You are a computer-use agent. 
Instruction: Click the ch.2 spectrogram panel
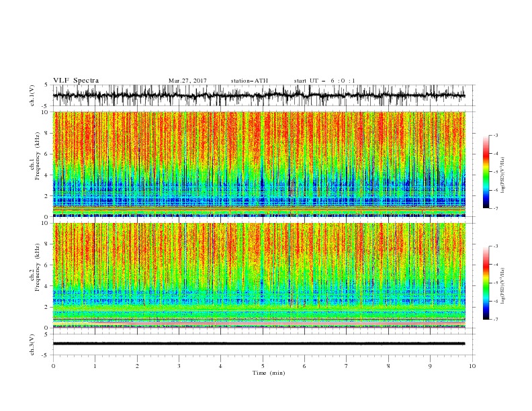(x=259, y=275)
